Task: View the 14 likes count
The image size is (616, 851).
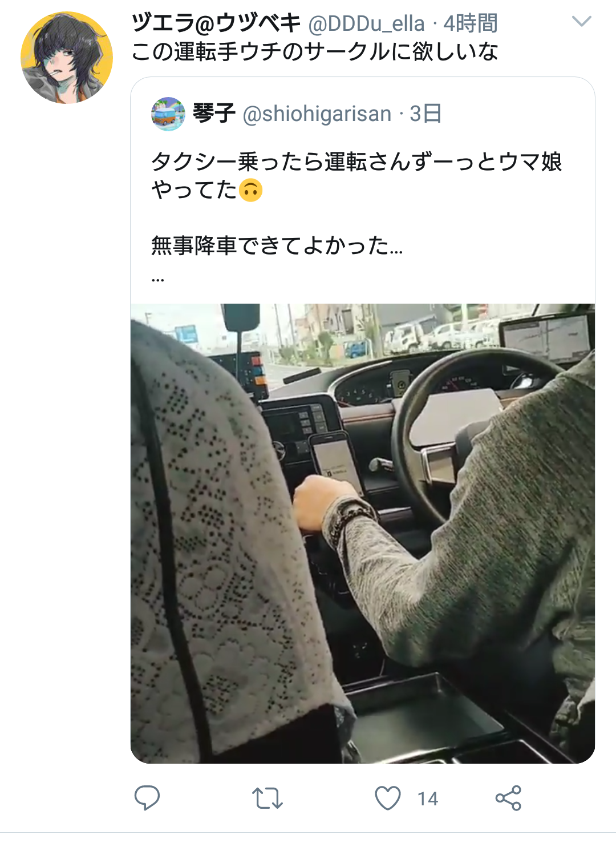Action: click(x=428, y=798)
